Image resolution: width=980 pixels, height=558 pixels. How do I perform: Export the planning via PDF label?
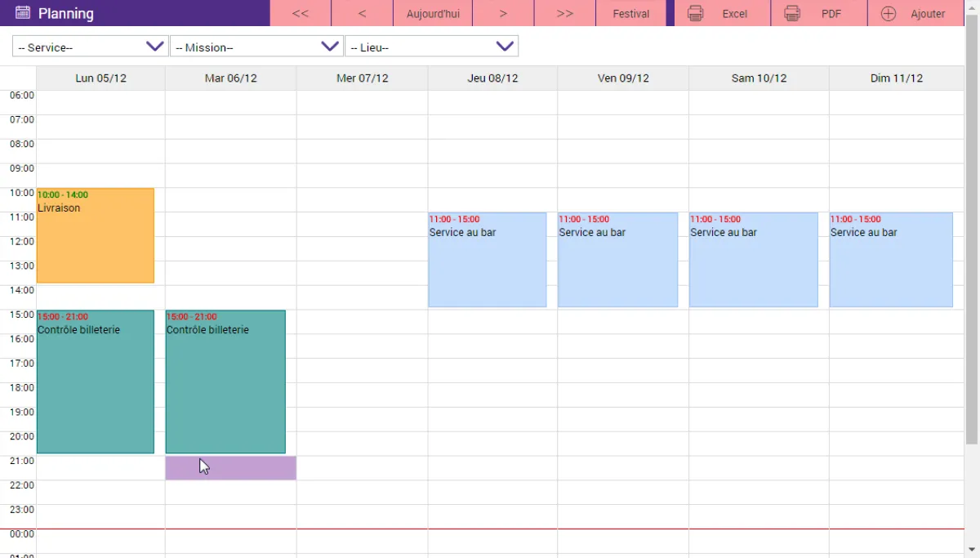tap(831, 14)
